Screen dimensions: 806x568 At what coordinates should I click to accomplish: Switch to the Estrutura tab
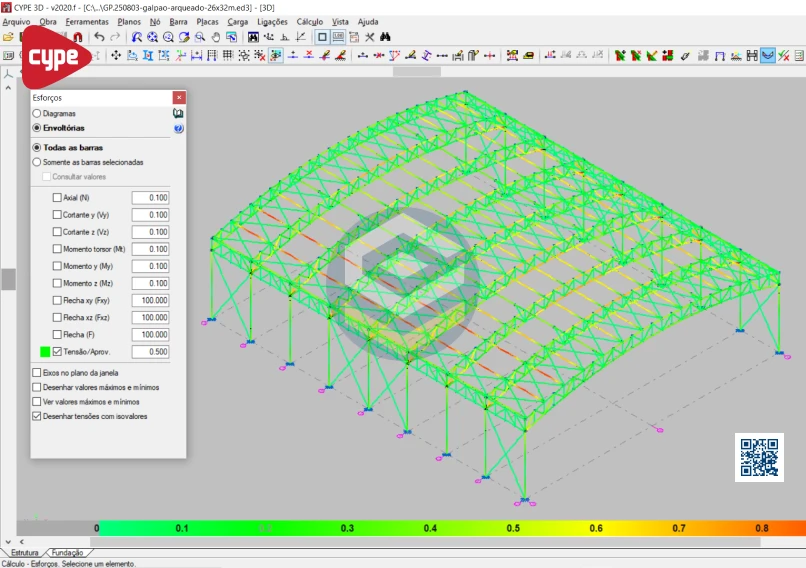click(x=24, y=552)
